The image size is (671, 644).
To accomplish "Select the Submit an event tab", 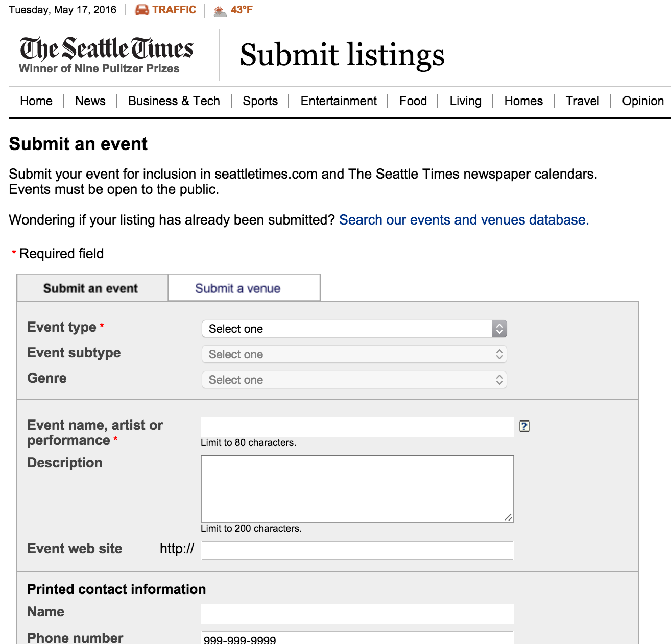I will 91,288.
